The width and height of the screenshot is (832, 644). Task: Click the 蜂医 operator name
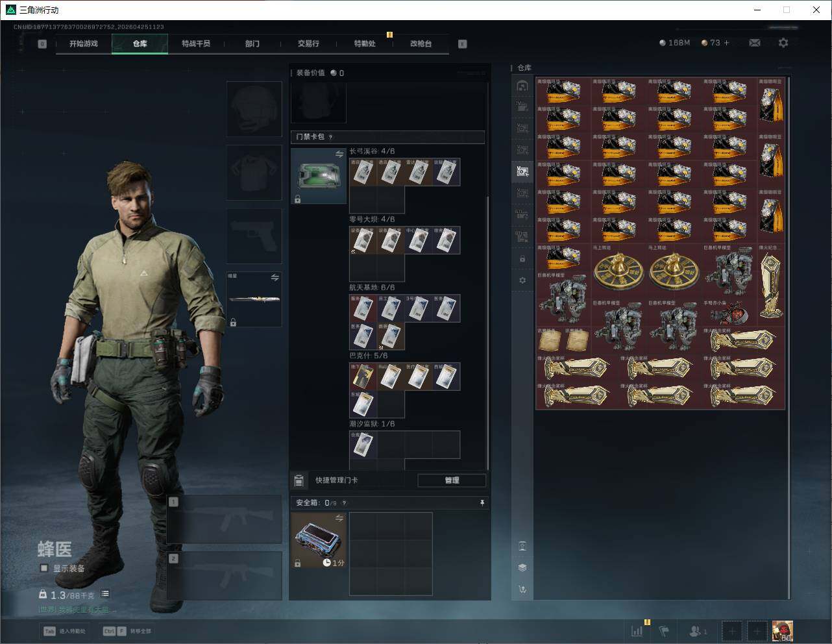[55, 549]
